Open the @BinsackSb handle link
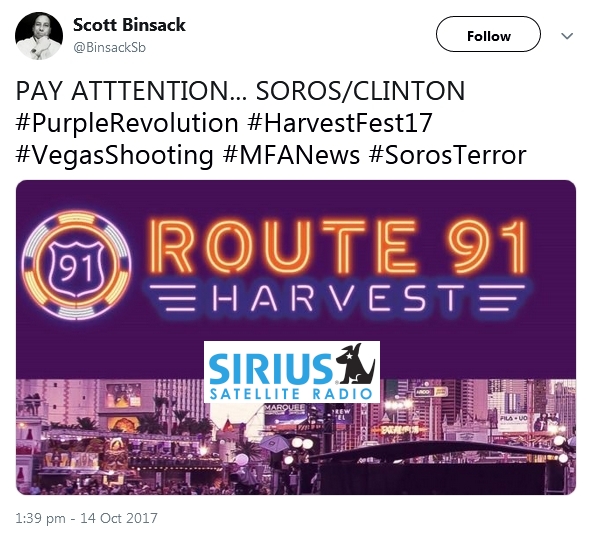 click(x=109, y=48)
